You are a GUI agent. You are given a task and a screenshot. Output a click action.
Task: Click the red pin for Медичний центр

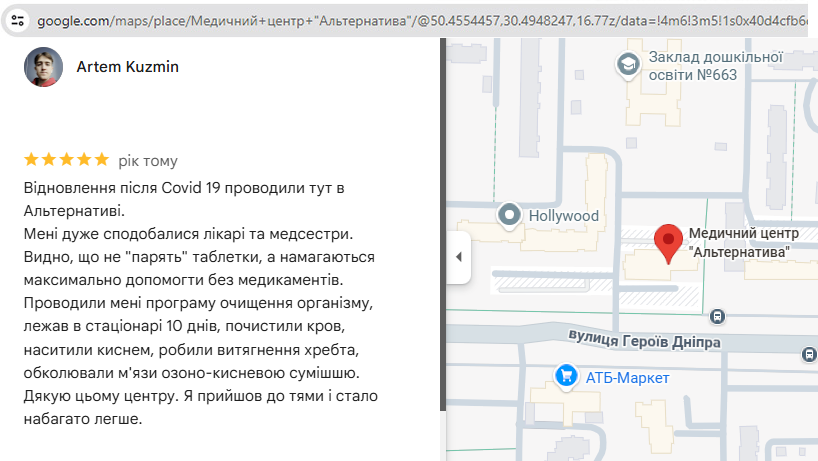pos(668,242)
